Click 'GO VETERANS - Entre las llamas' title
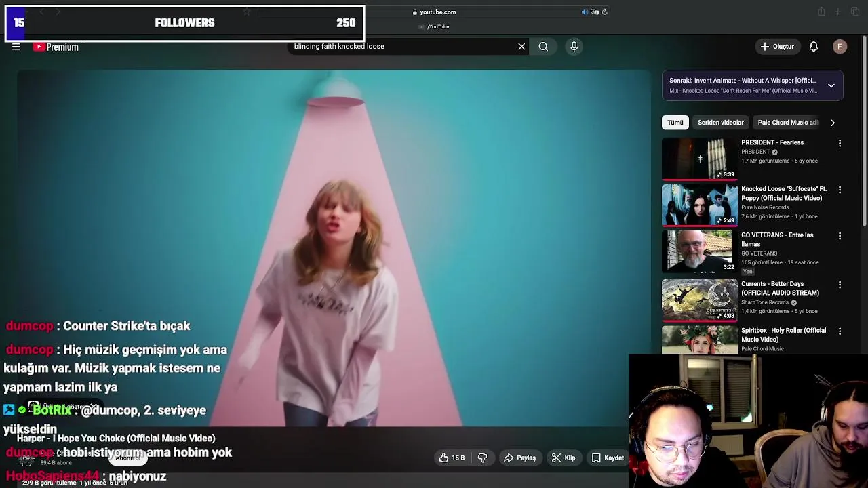The image size is (868, 488). click(777, 239)
